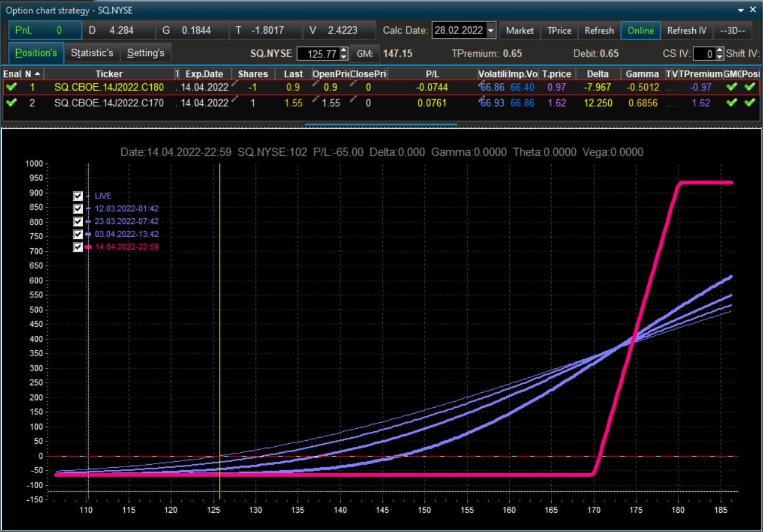This screenshot has width=763, height=532.
Task: Click the pencil edit icon beside C180 Shares
Action: pos(235,85)
